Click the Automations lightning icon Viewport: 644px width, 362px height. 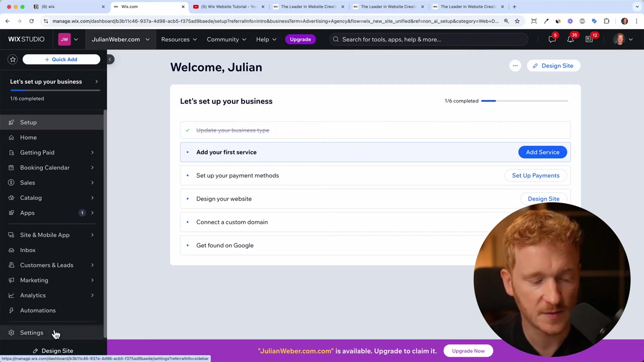(x=11, y=310)
